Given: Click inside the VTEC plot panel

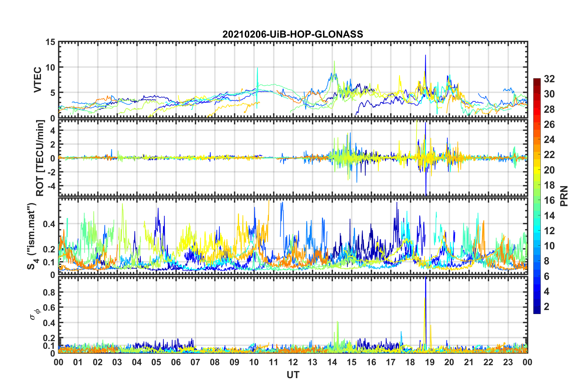Looking at the screenshot, I should coord(293,80).
